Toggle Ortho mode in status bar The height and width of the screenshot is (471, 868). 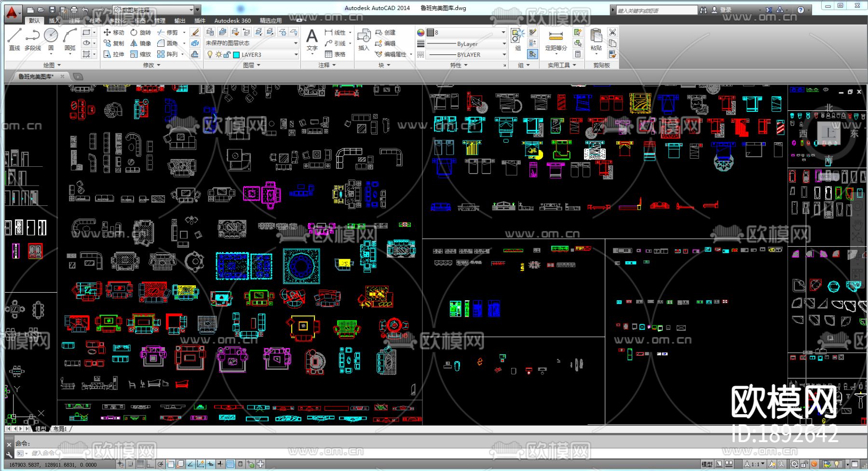150,464
